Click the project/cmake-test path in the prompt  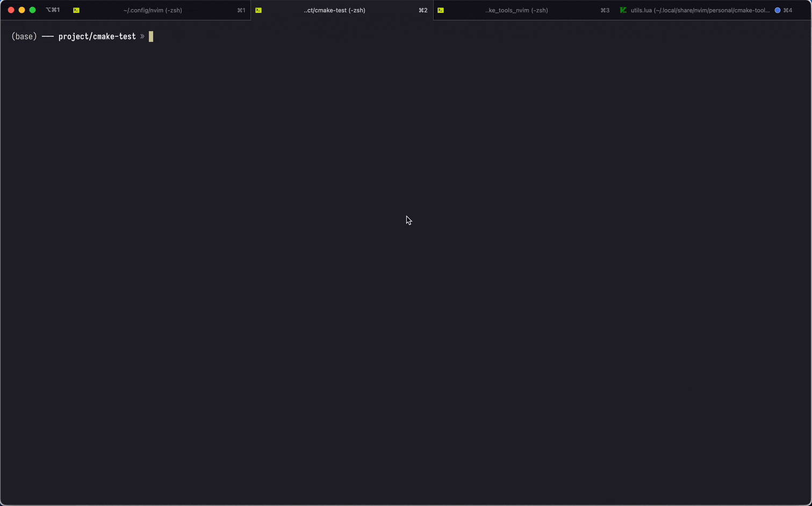coord(97,36)
